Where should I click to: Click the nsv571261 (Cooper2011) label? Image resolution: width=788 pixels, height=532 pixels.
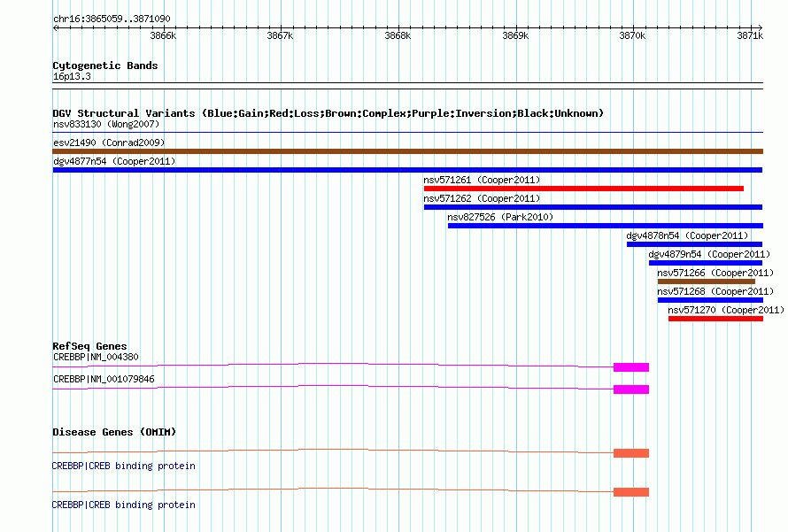(482, 180)
